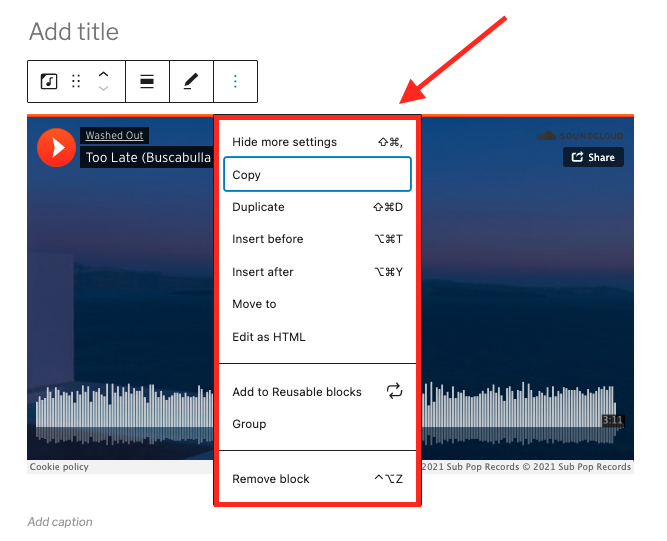This screenshot has height=541, width=667.
Task: Select Insert before option
Action: pyautogui.click(x=317, y=239)
